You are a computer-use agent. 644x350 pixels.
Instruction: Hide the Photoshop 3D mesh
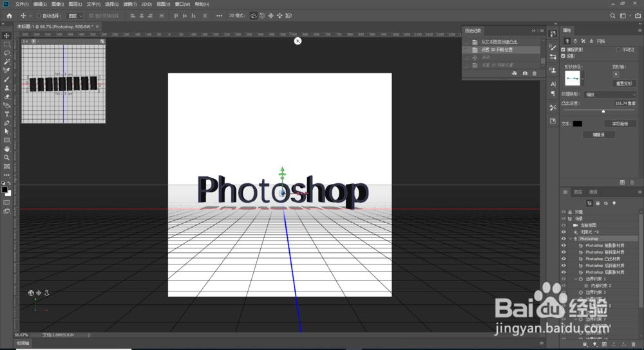(563, 239)
